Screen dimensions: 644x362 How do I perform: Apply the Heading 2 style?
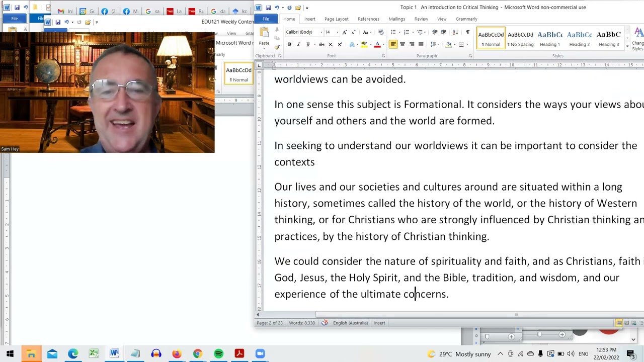pos(579,39)
